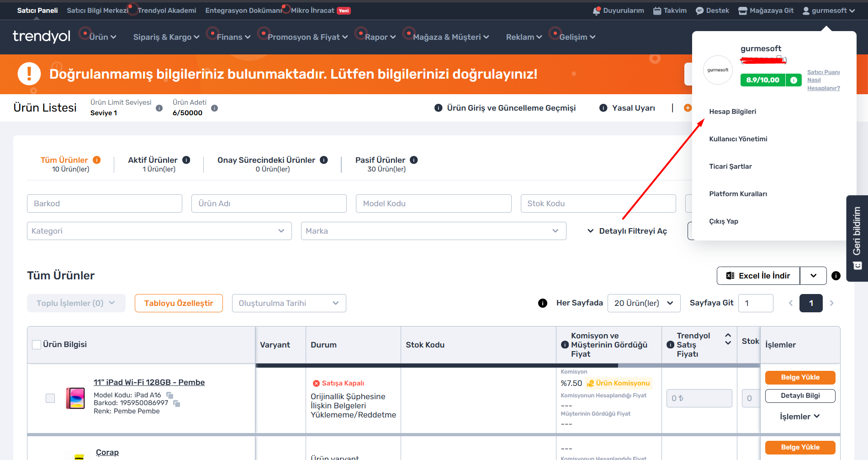868x460 pixels.
Task: Toggle the select-all Ürün Bilgisi checkbox
Action: pyautogui.click(x=37, y=345)
